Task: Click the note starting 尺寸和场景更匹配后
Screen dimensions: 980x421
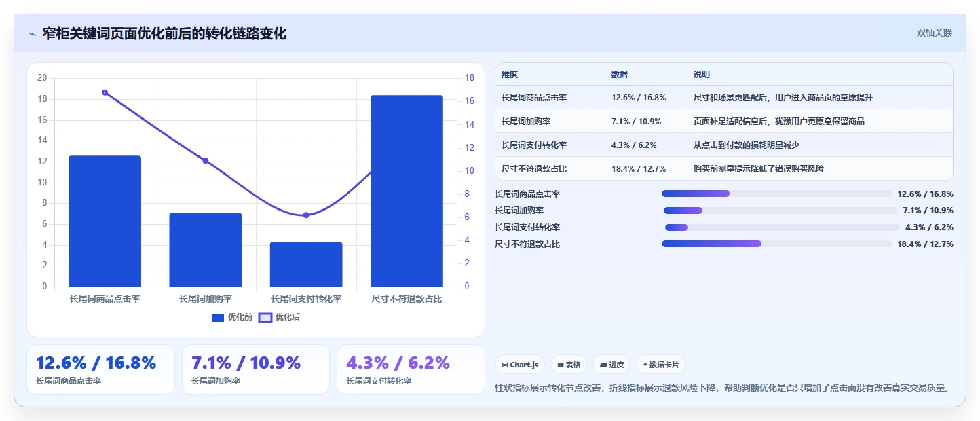Action: pyautogui.click(x=783, y=98)
